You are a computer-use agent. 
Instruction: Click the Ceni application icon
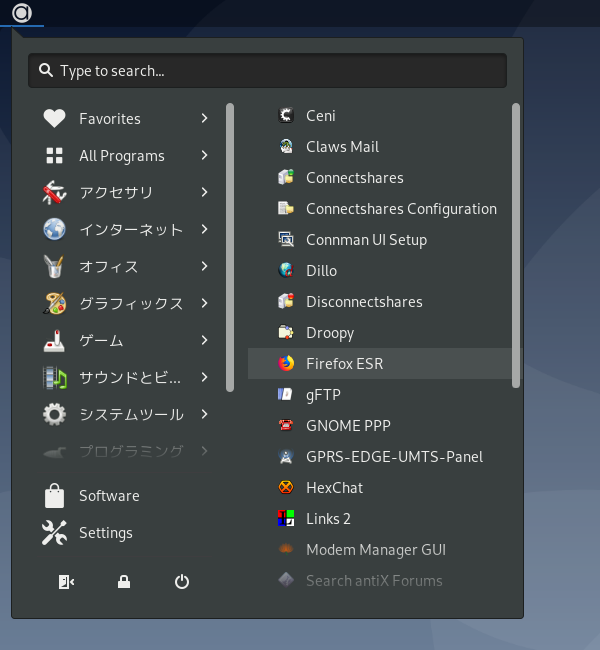(286, 115)
